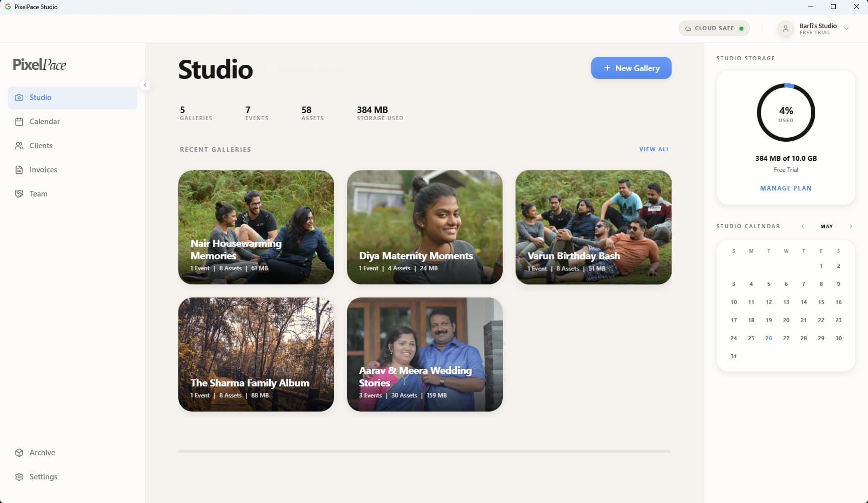Select May 1 in the calendar

pyautogui.click(x=821, y=266)
